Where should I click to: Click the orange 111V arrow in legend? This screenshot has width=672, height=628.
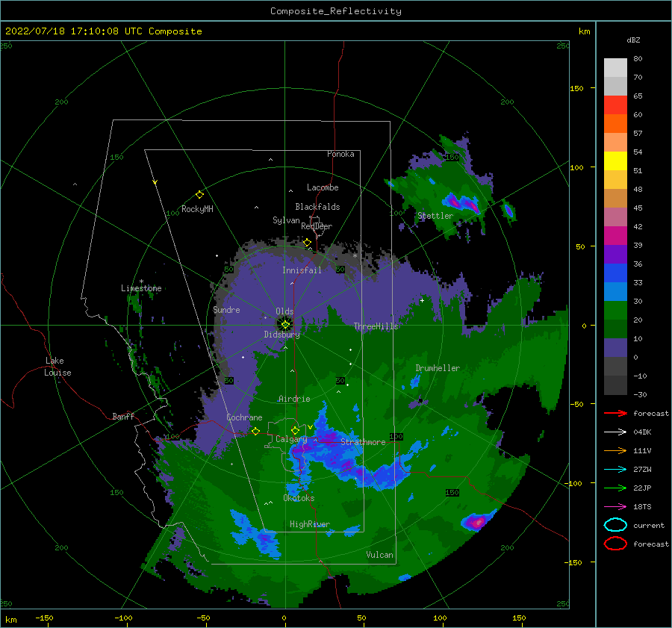coord(615,450)
